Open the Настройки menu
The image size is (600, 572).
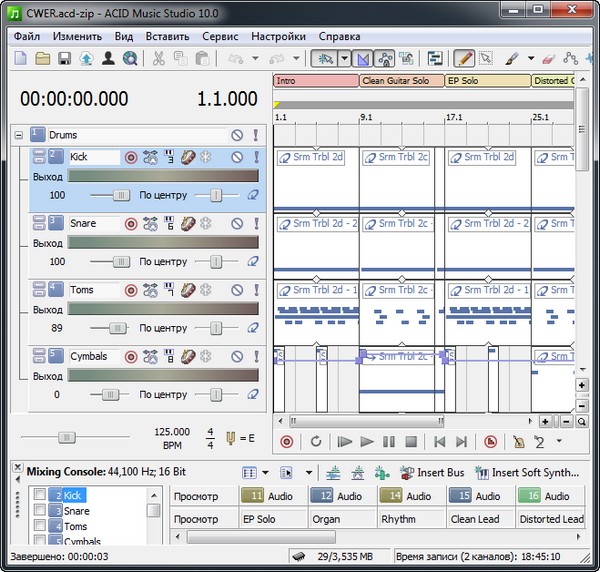click(x=278, y=37)
